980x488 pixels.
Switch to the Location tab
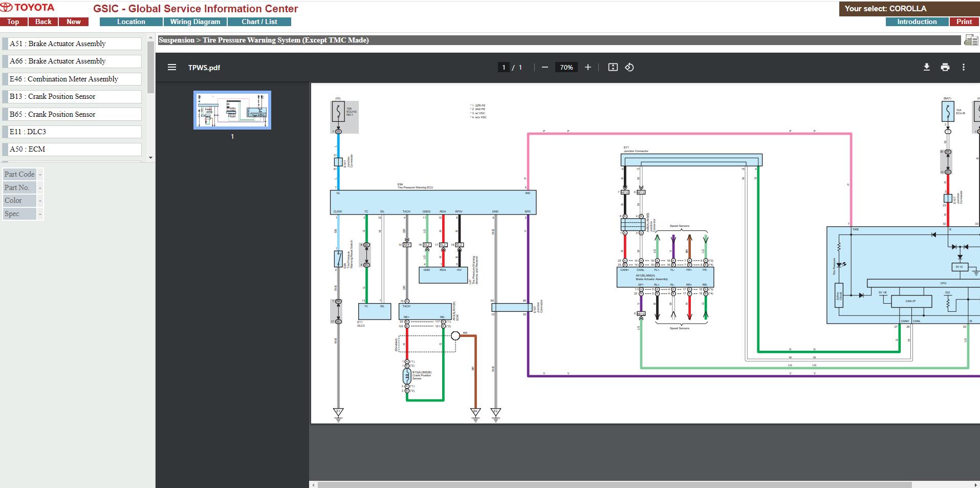pos(131,22)
